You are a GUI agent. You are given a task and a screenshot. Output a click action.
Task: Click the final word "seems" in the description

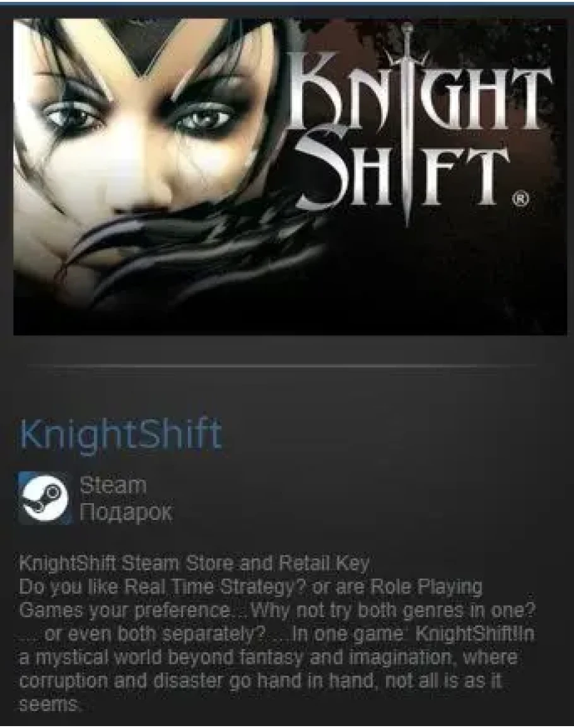49,705
